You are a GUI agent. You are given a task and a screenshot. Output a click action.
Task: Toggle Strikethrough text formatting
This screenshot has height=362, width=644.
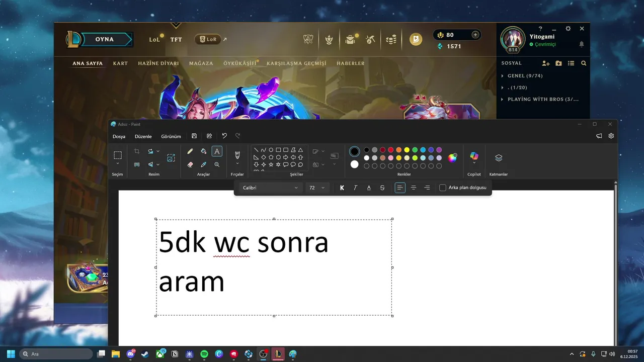pyautogui.click(x=382, y=188)
